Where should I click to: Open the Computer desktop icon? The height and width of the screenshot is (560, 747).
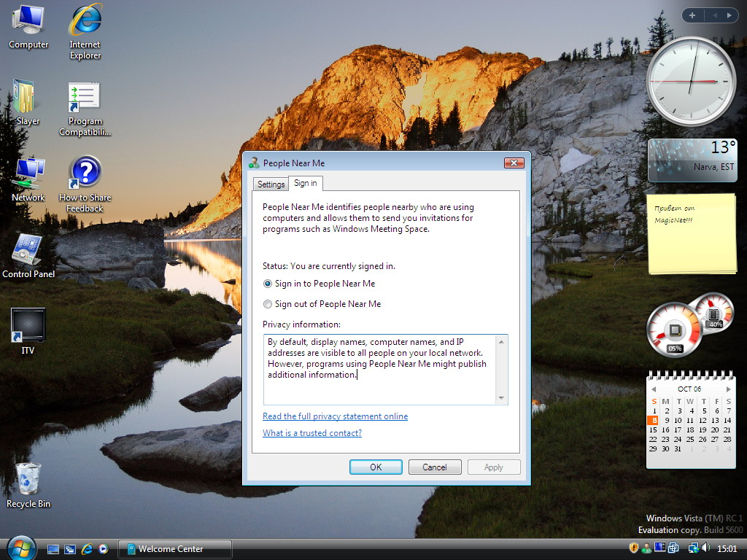(28, 22)
